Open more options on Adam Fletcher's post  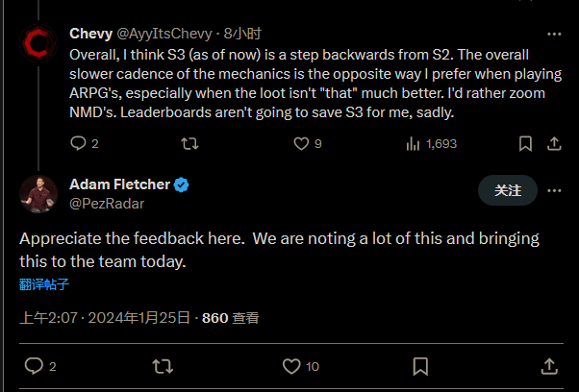tap(553, 190)
